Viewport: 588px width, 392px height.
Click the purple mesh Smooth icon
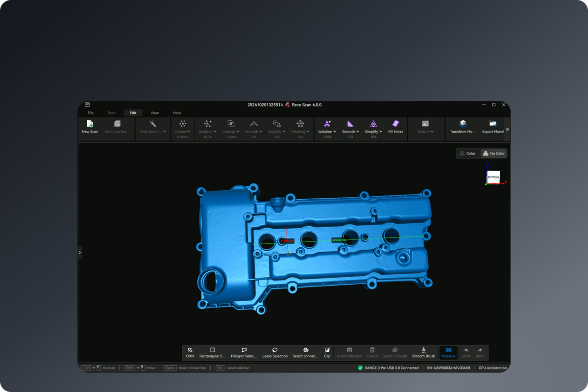tap(350, 124)
